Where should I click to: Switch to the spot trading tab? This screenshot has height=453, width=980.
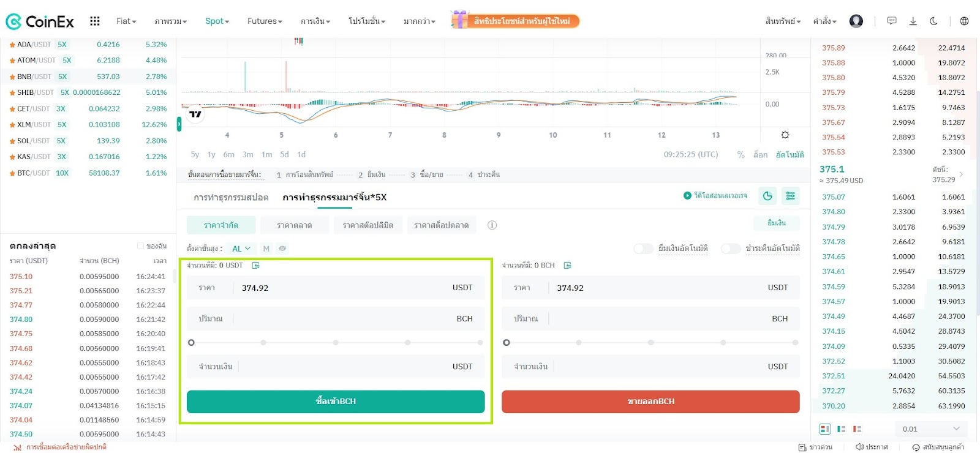[231, 197]
